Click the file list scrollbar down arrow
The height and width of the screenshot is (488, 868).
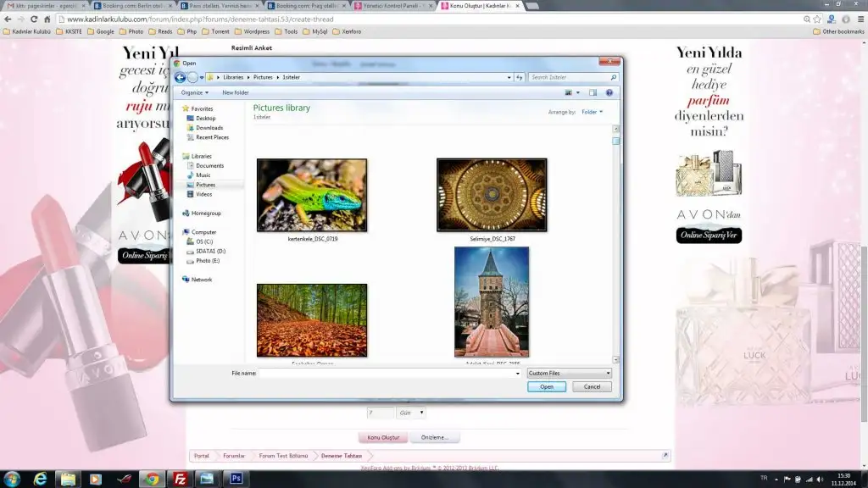(615, 359)
